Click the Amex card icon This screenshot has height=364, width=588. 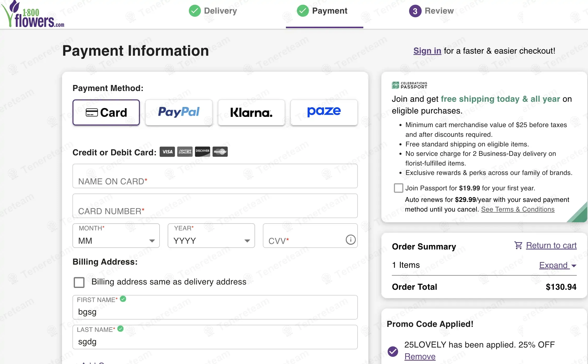(x=185, y=152)
